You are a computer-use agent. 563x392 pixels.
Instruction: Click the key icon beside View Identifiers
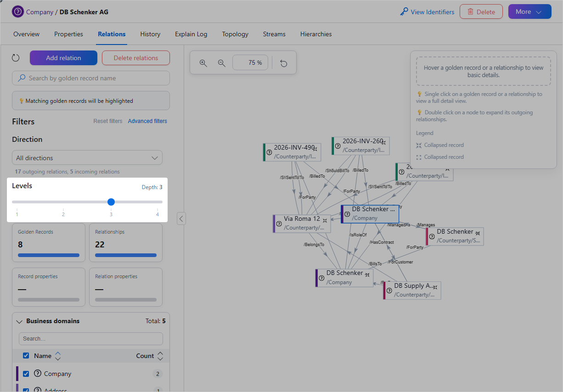point(404,12)
